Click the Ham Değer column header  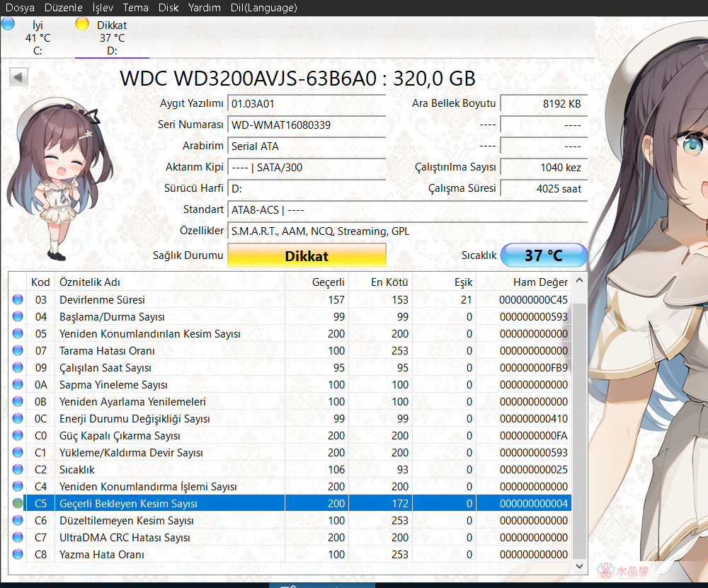(x=524, y=282)
